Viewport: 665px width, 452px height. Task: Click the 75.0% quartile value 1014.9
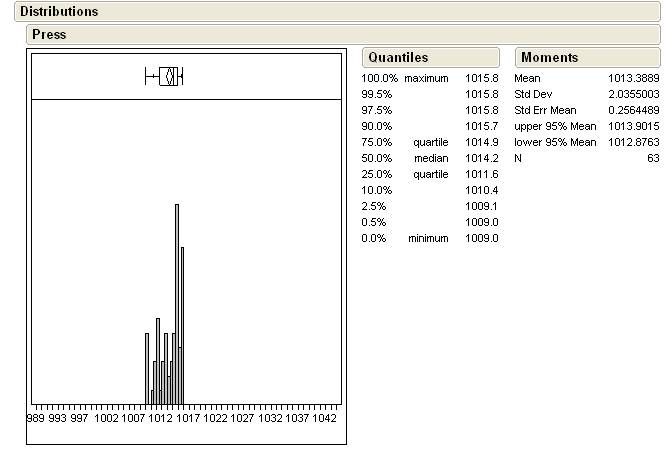481,142
